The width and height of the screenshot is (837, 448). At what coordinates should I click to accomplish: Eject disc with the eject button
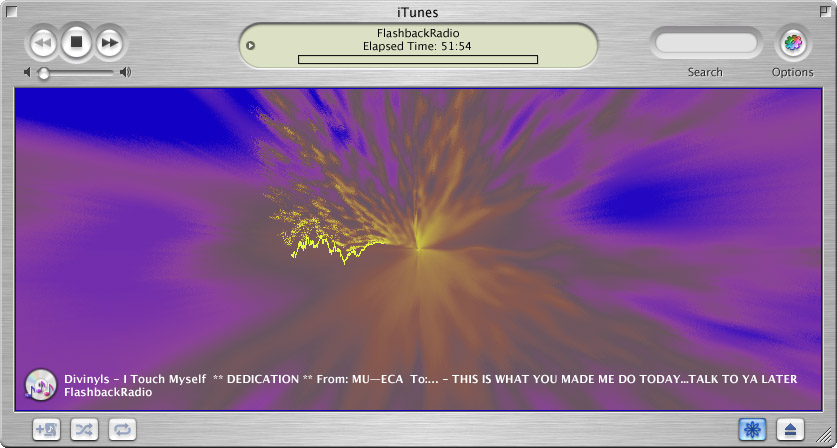click(x=791, y=429)
